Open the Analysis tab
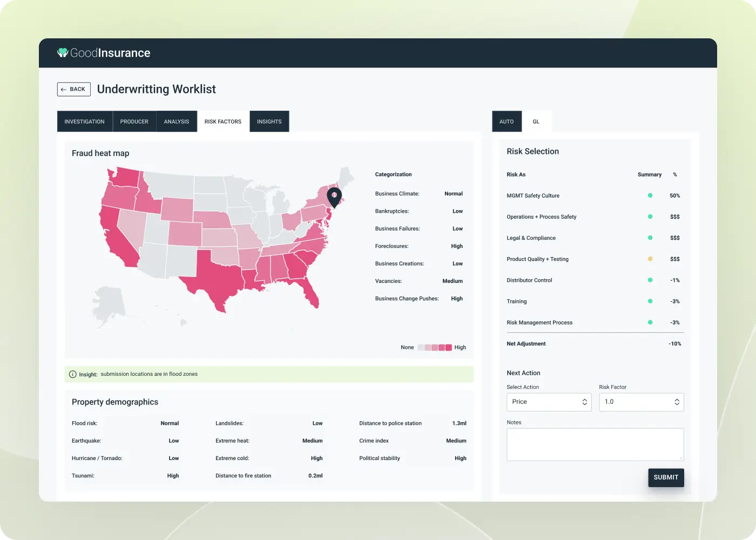The image size is (756, 540). (177, 122)
